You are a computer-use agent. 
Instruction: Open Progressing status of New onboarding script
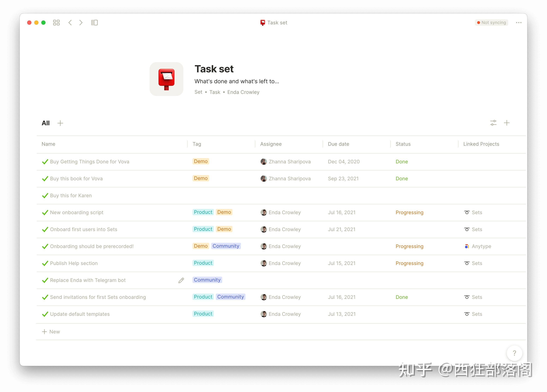(x=409, y=213)
